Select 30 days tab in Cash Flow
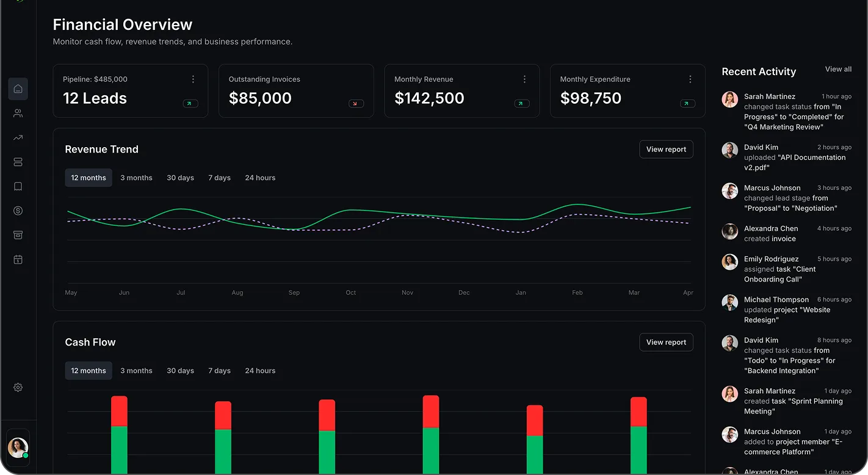 (180, 371)
